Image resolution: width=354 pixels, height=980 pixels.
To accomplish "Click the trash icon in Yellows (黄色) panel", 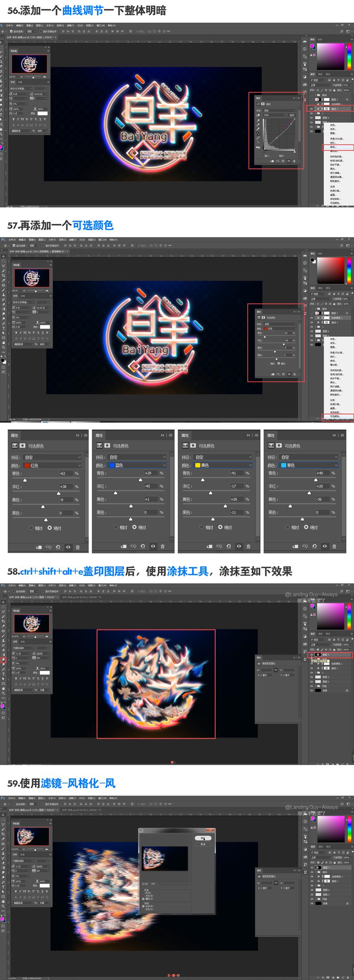I will click(x=248, y=546).
